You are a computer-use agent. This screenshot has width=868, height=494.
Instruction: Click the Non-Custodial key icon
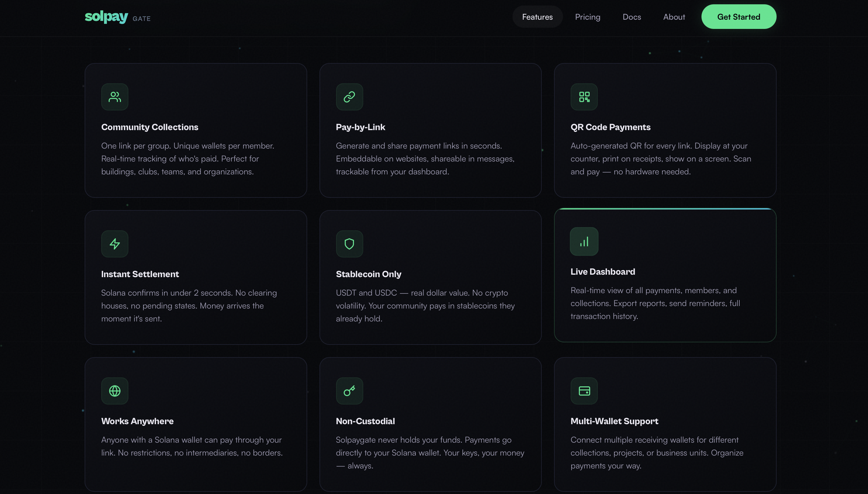coord(349,391)
